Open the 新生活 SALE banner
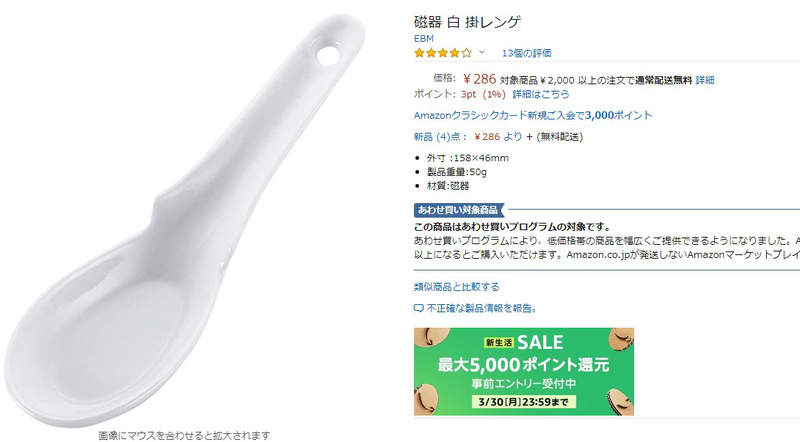This screenshot has height=442, width=800. pos(523,372)
